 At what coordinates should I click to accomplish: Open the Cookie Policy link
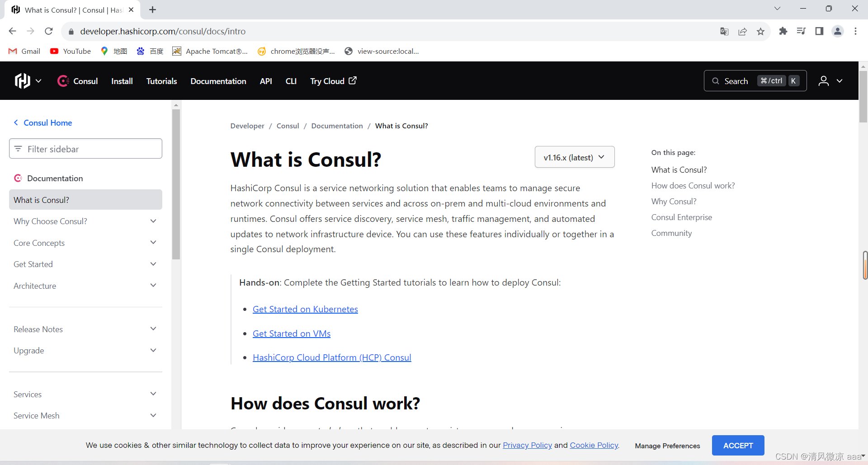pyautogui.click(x=594, y=445)
